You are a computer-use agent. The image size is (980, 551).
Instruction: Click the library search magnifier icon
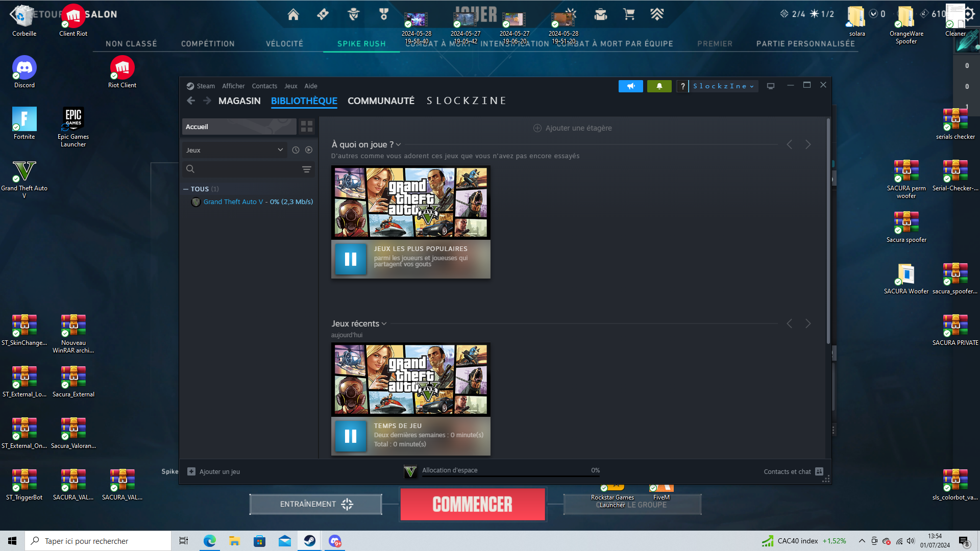pos(190,169)
